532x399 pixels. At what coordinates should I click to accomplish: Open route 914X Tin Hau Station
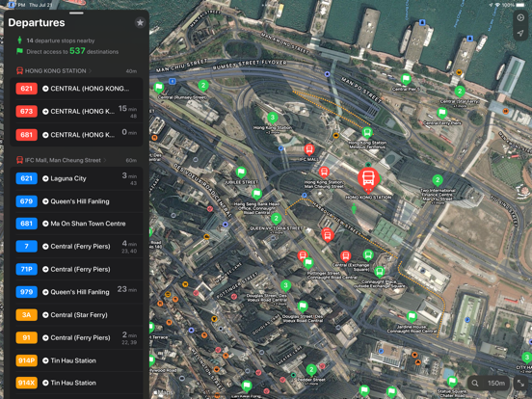point(76,383)
